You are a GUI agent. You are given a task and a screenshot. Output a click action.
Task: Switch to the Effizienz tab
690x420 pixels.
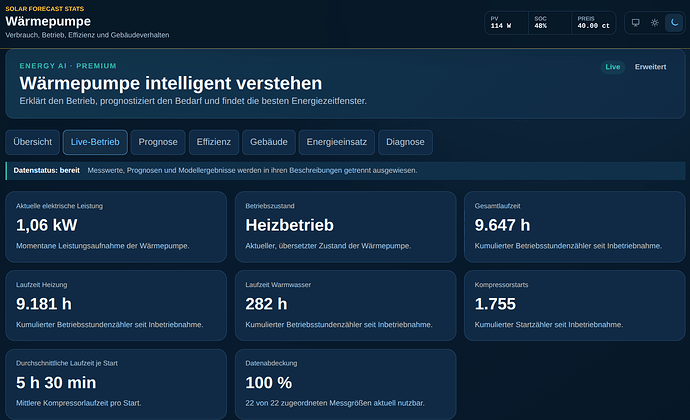pyautogui.click(x=214, y=142)
